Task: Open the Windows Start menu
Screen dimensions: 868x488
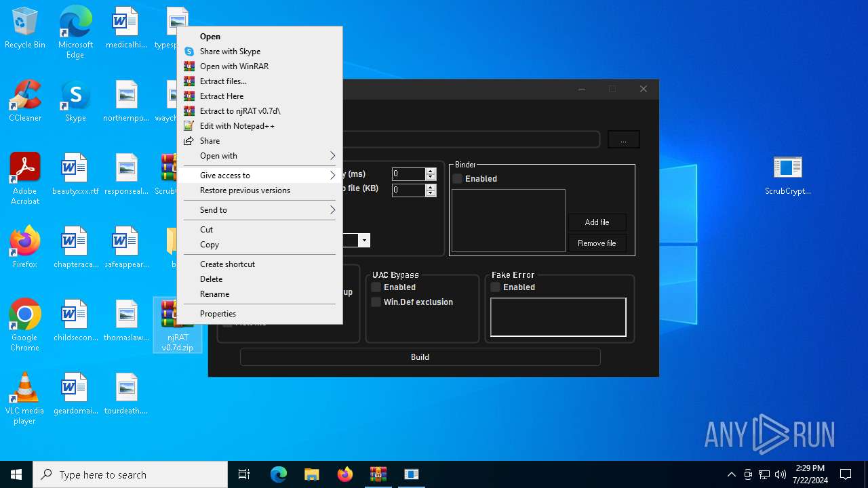Action: [x=16, y=474]
